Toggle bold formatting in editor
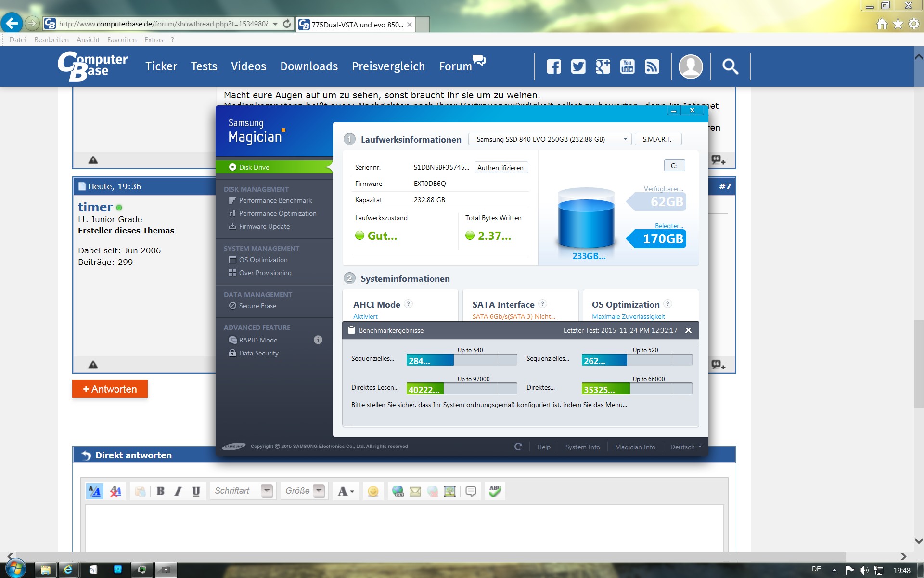This screenshot has width=924, height=578. 161,491
